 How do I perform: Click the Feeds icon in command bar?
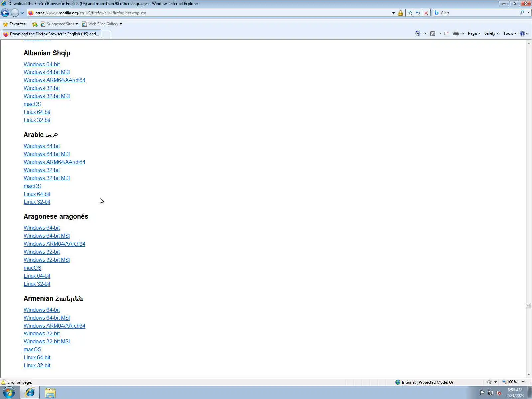(433, 33)
